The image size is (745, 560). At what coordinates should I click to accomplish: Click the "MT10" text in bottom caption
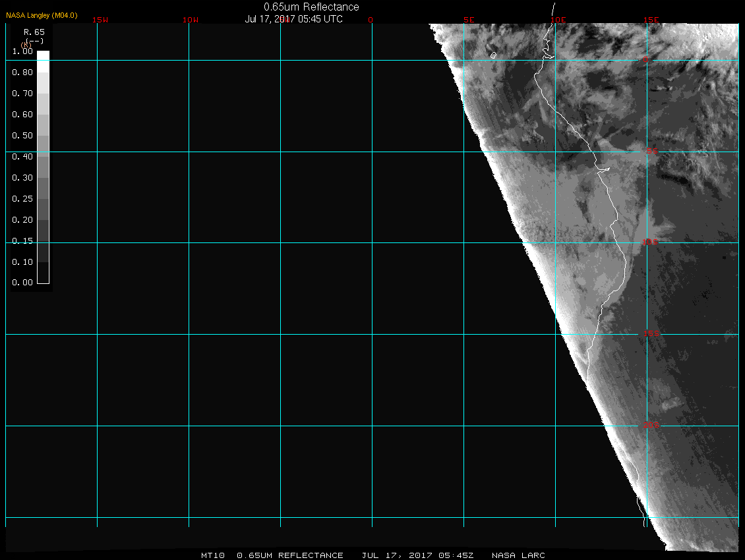point(213,555)
